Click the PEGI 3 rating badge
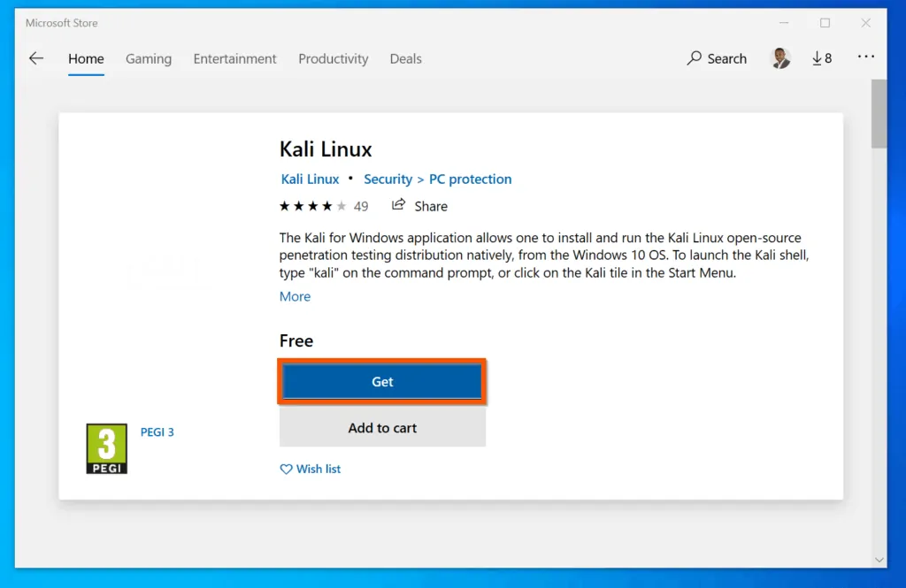 [106, 448]
